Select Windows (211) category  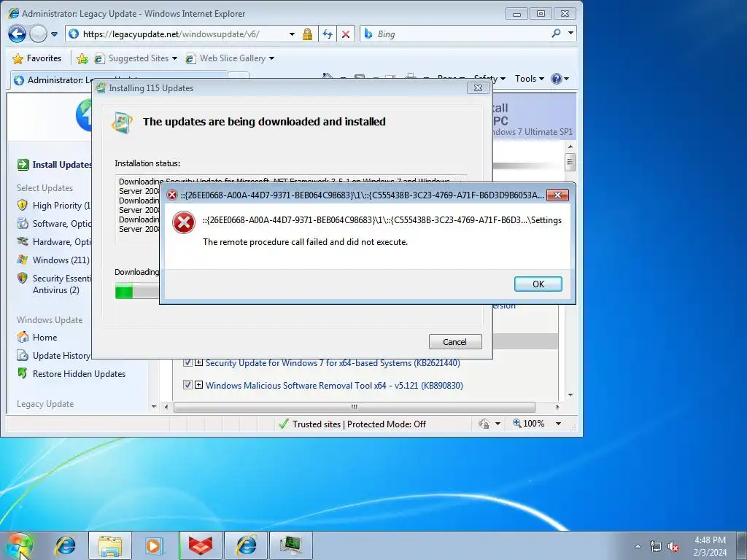(53, 260)
